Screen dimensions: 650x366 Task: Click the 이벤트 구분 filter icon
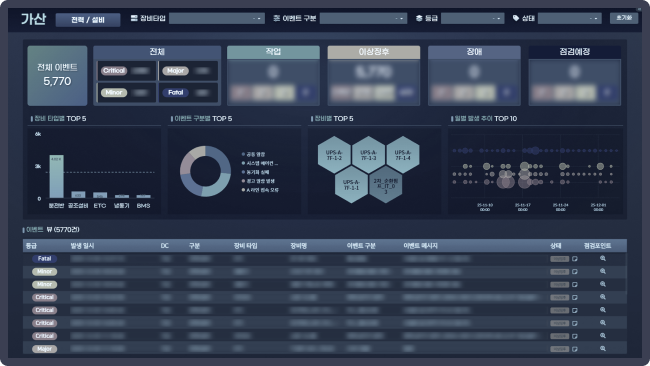277,18
